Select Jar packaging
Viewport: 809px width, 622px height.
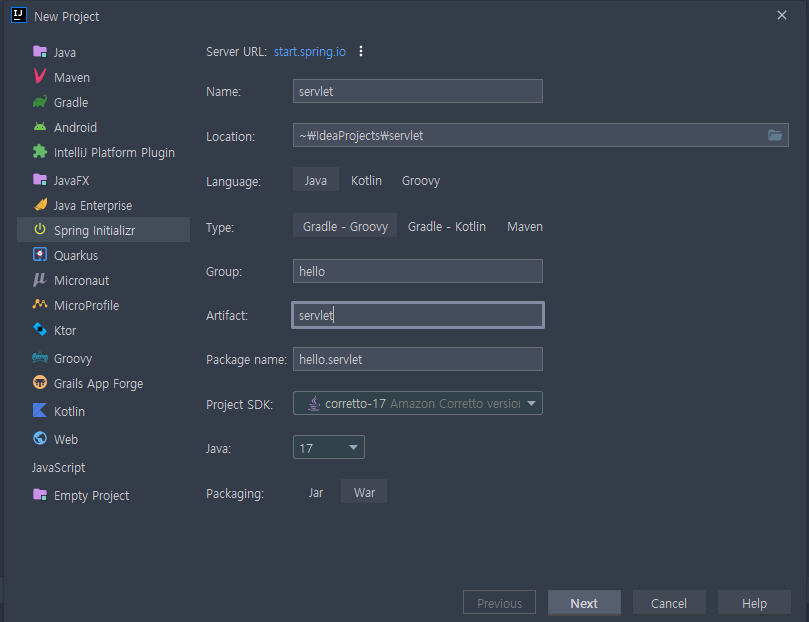316,493
